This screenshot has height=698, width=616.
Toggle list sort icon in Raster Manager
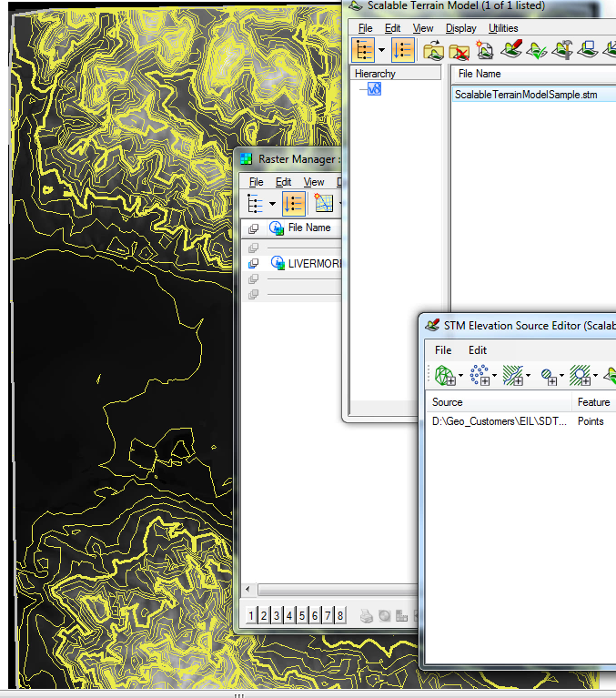click(294, 204)
